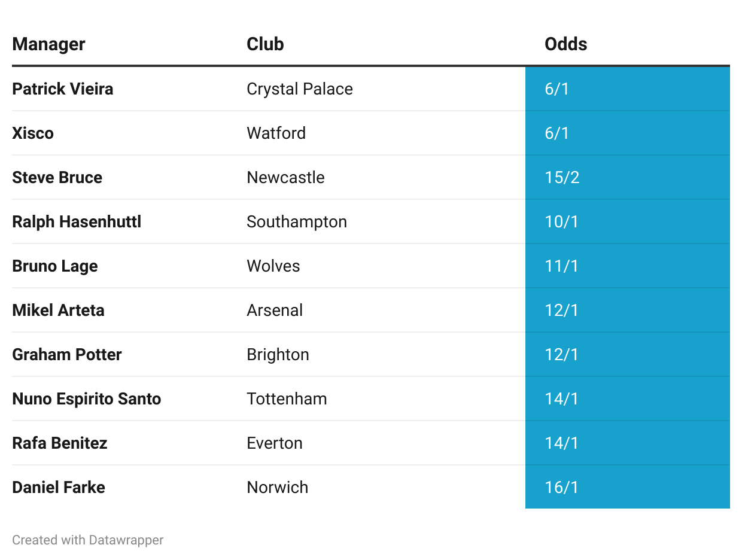Click the 16/1 odds cell for Norwich
Image resolution: width=742 pixels, height=560 pixels.
(562, 488)
